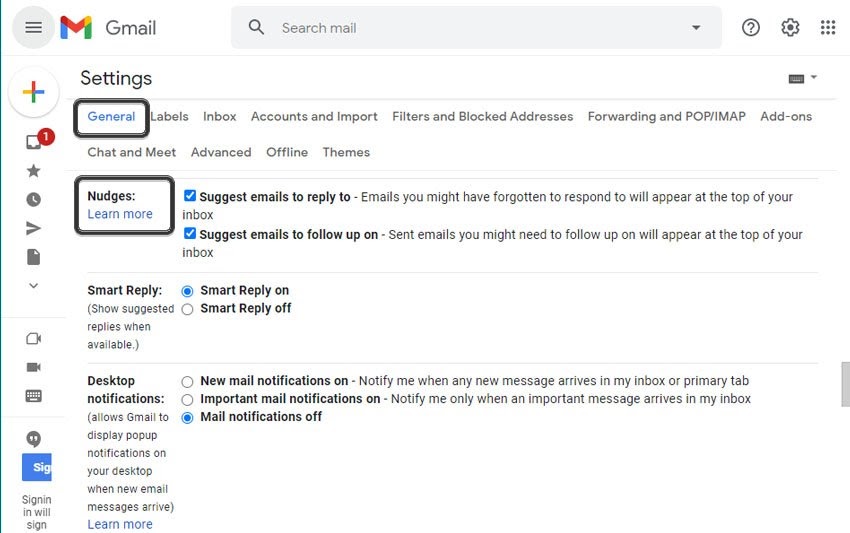This screenshot has width=850, height=533.
Task: Click the keyboard icon in left sidebar
Action: pyautogui.click(x=34, y=396)
